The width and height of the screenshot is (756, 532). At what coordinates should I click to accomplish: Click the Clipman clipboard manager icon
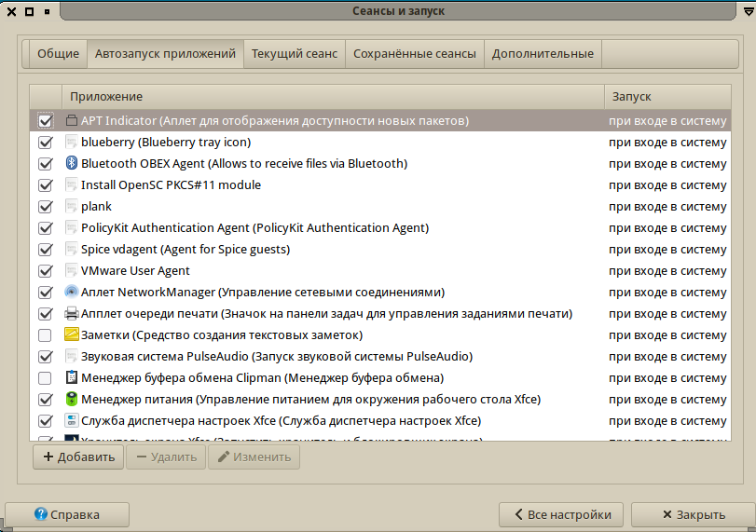[x=72, y=377]
